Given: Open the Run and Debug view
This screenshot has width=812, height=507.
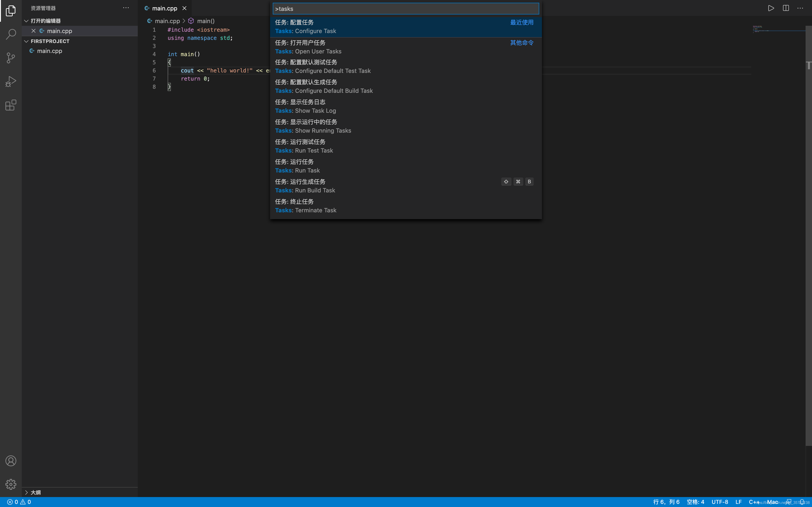Looking at the screenshot, I should click(11, 81).
